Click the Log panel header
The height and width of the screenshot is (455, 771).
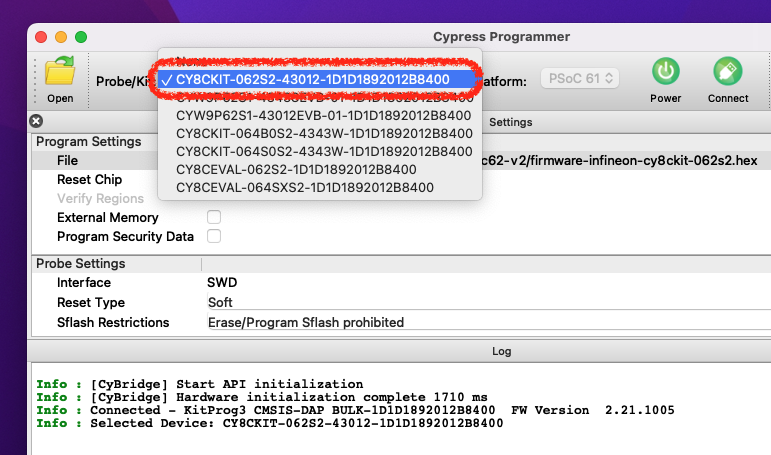[x=502, y=351]
